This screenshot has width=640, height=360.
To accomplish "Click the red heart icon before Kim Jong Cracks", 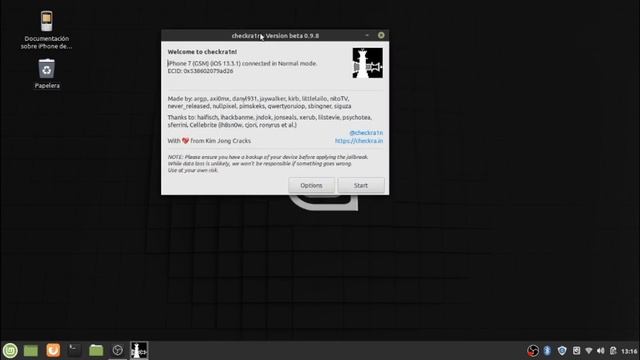I will (185, 141).
